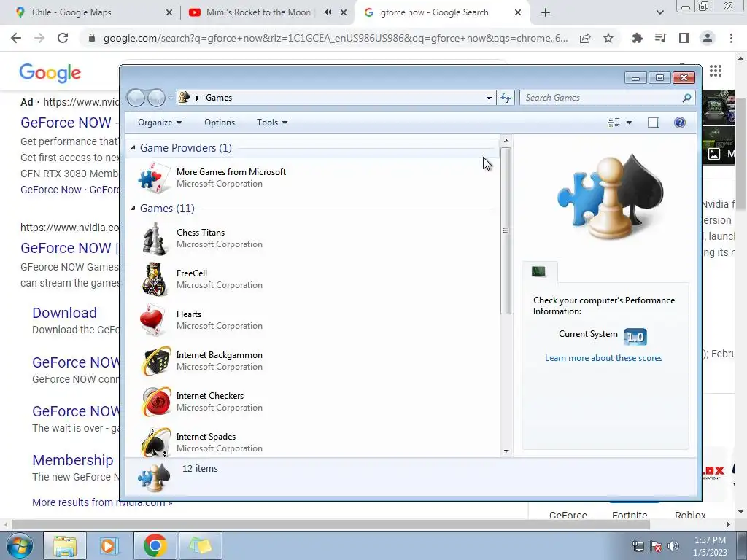Click the Current System 1.0 score badge
The image size is (747, 560).
pyautogui.click(x=635, y=337)
